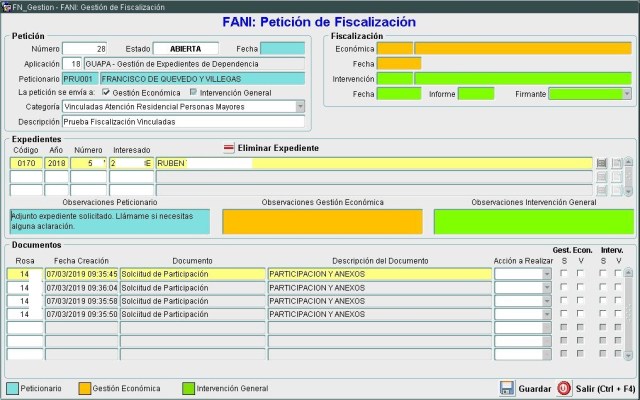Viewport: 640px width, 400px height.
Task: Click the red Eliminar Expediente minus icon
Action: [x=228, y=148]
